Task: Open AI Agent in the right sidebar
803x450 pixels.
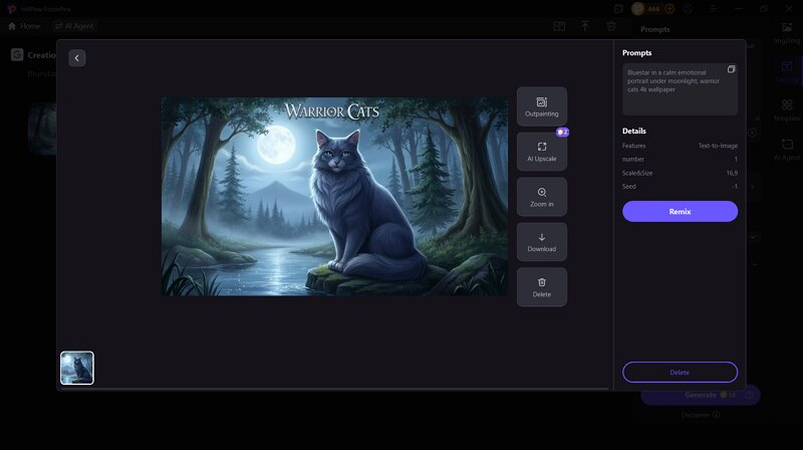Action: point(787,149)
